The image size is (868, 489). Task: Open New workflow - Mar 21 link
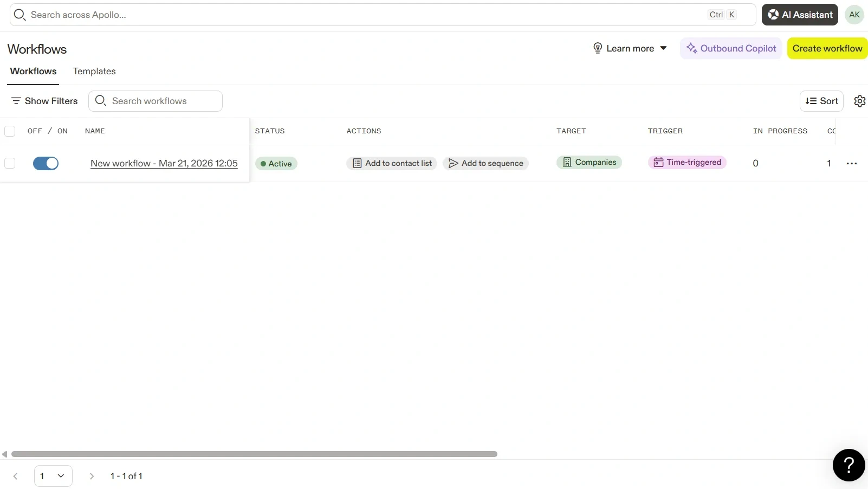click(164, 163)
